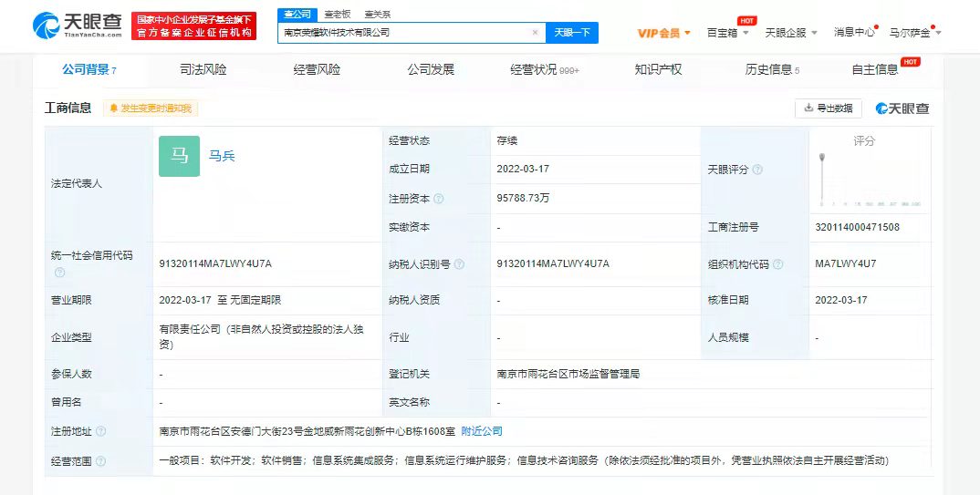
Task: Switch to the 查老板 search tab
Action: [x=337, y=15]
